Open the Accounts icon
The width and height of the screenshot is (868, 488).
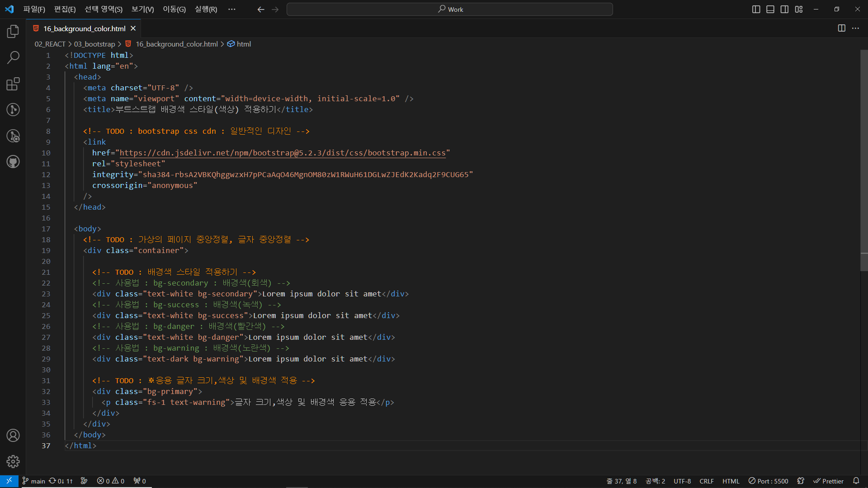13,435
